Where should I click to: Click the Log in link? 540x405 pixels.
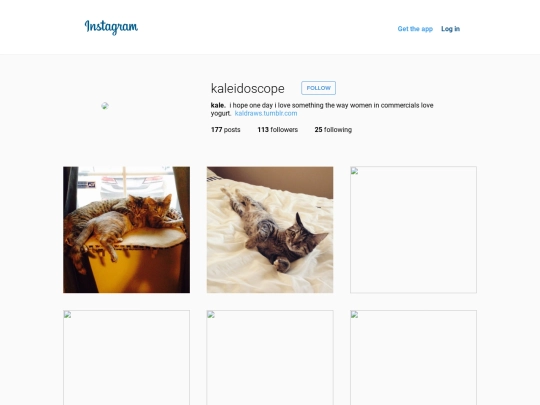[x=450, y=29]
